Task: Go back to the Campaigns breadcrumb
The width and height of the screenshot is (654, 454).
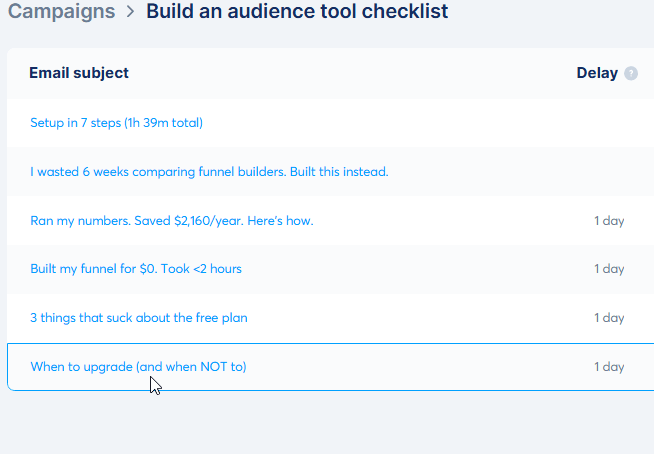Action: [60, 12]
